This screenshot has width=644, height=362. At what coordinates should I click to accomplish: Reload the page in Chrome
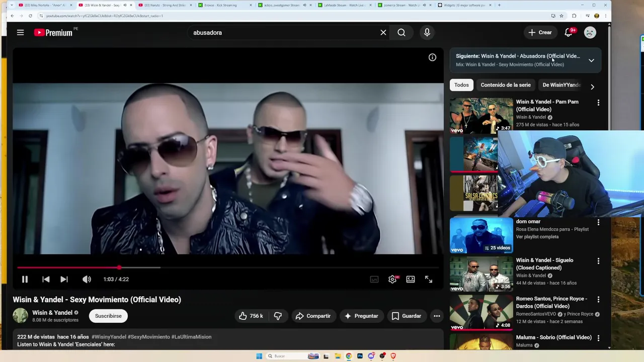[x=30, y=16]
